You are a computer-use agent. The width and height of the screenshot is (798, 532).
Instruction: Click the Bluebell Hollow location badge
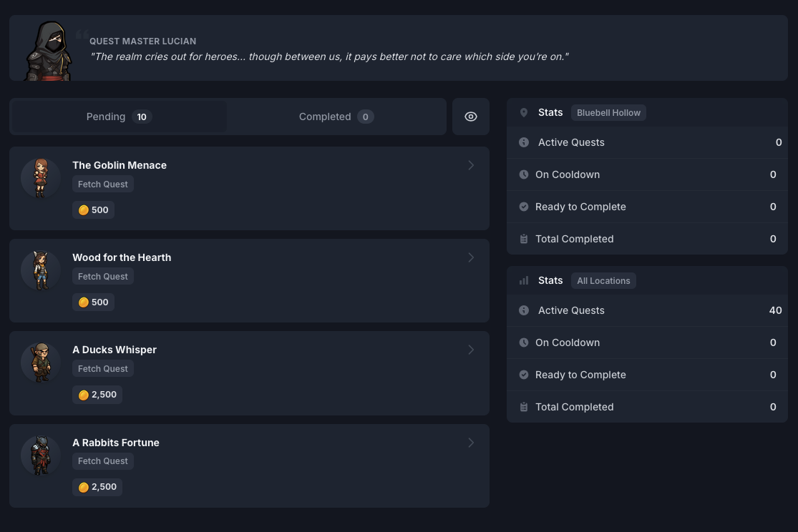(608, 113)
